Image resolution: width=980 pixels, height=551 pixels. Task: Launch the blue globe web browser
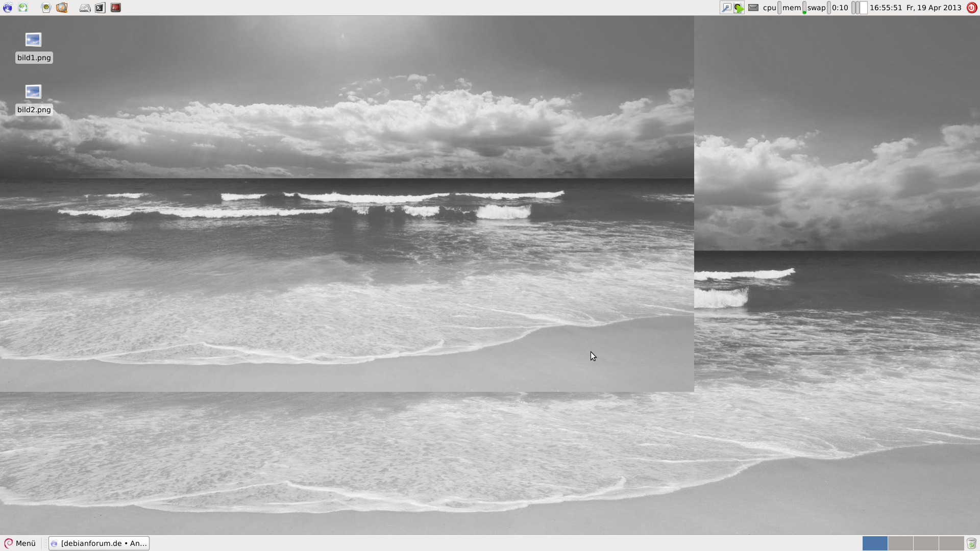(x=8, y=8)
